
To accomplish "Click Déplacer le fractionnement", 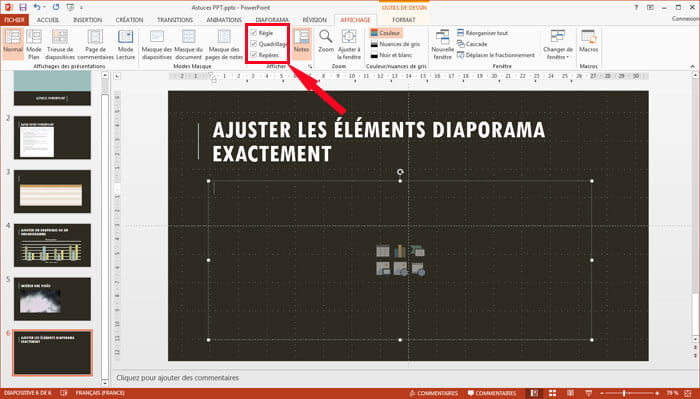I will pos(496,55).
